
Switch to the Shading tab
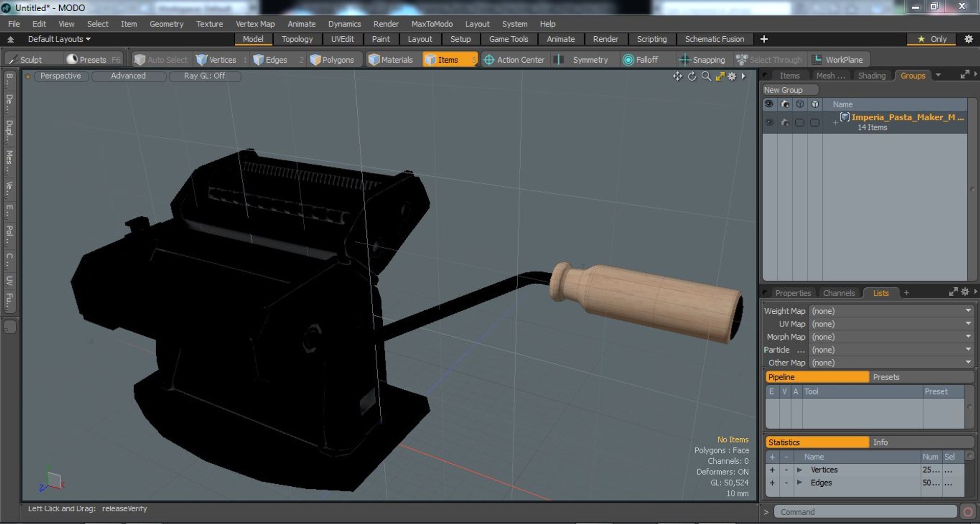[x=871, y=76]
